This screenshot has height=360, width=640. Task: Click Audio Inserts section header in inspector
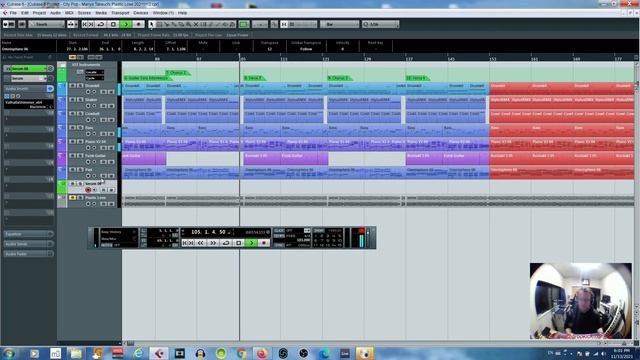tap(24, 89)
